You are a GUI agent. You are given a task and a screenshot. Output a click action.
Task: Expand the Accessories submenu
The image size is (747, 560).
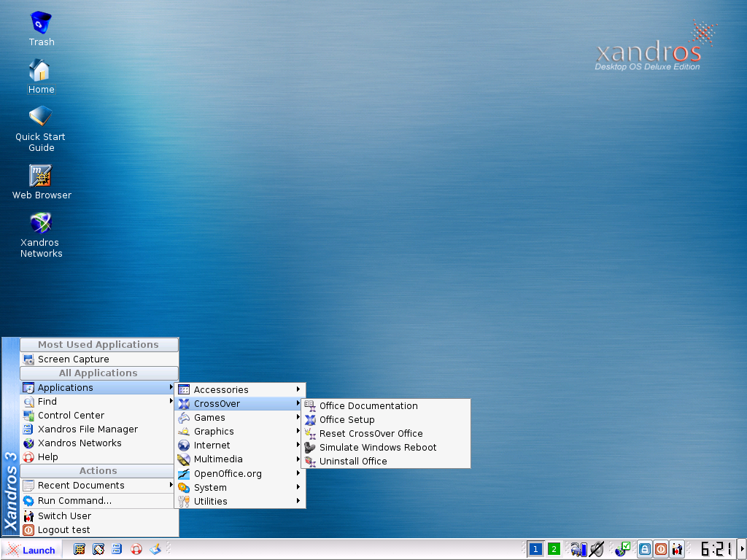(x=240, y=389)
